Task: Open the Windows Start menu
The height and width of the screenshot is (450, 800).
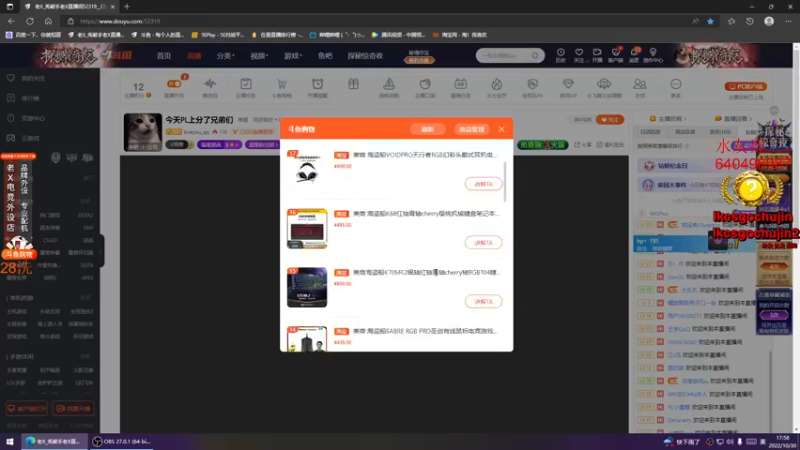Action: click(x=10, y=441)
